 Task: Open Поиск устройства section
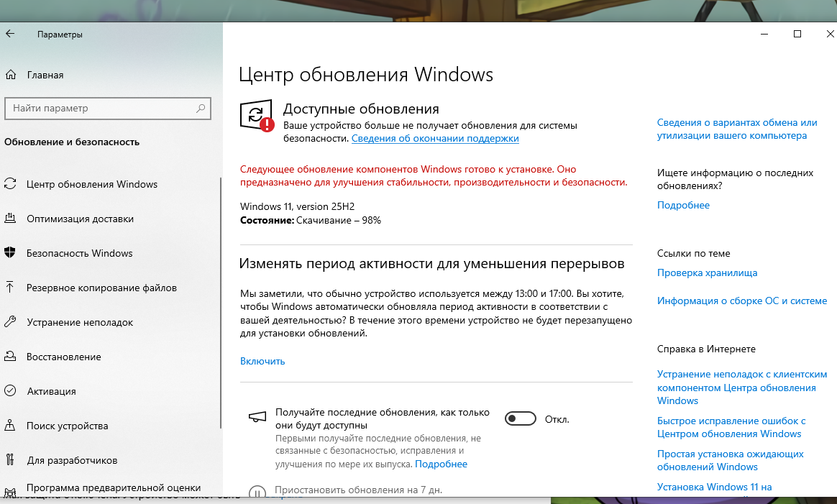coord(68,426)
